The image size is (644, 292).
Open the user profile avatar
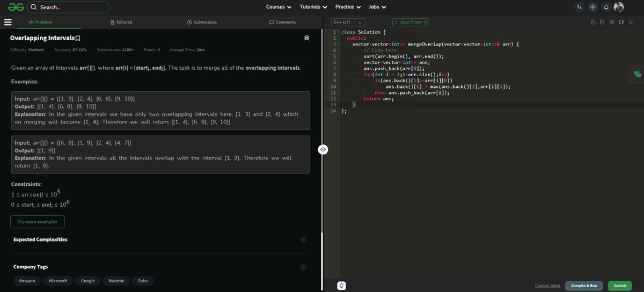tap(619, 7)
